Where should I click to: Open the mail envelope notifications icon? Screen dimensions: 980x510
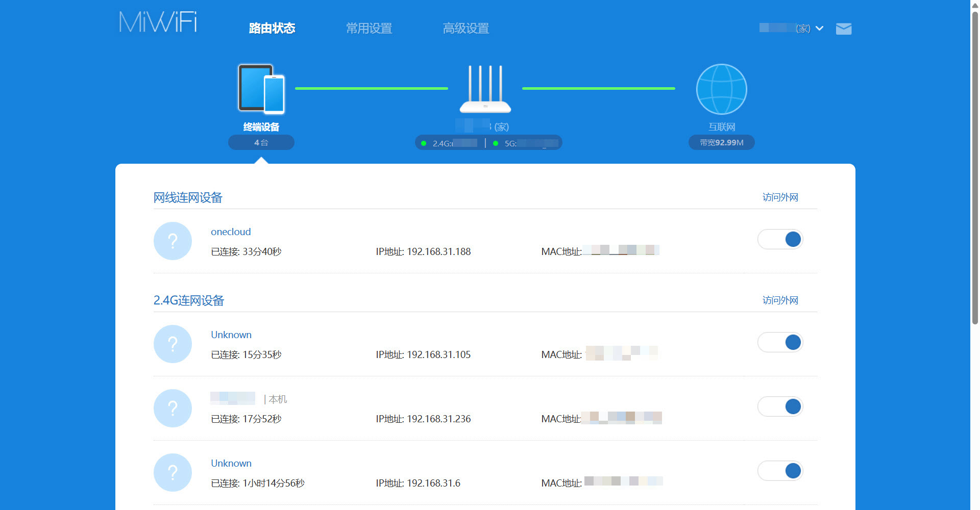click(843, 29)
